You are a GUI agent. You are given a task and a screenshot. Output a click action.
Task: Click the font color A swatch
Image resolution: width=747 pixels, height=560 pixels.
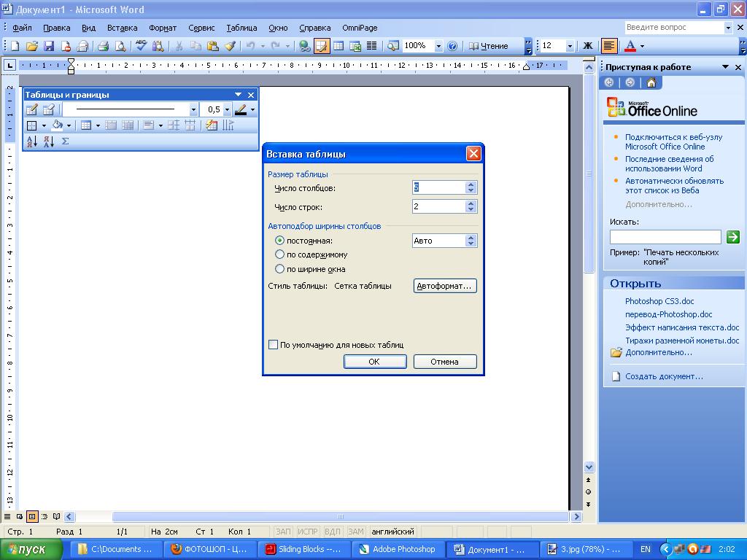point(630,46)
